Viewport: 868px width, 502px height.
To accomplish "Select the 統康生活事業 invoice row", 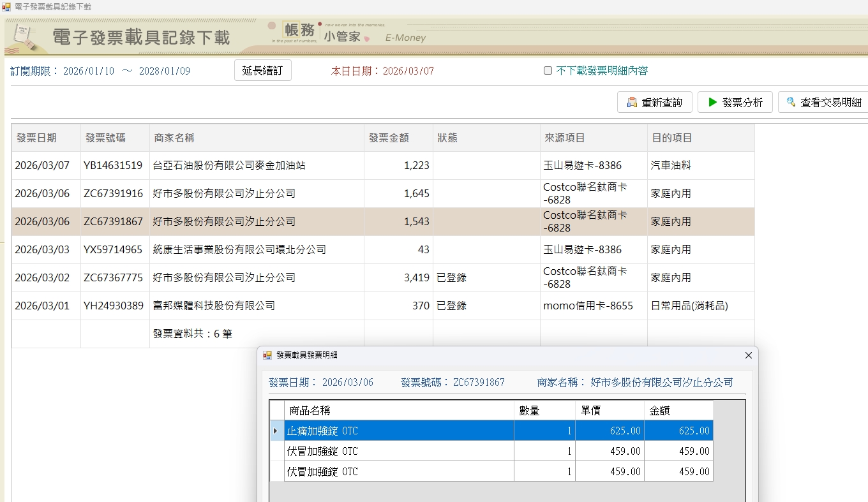I will coord(239,249).
